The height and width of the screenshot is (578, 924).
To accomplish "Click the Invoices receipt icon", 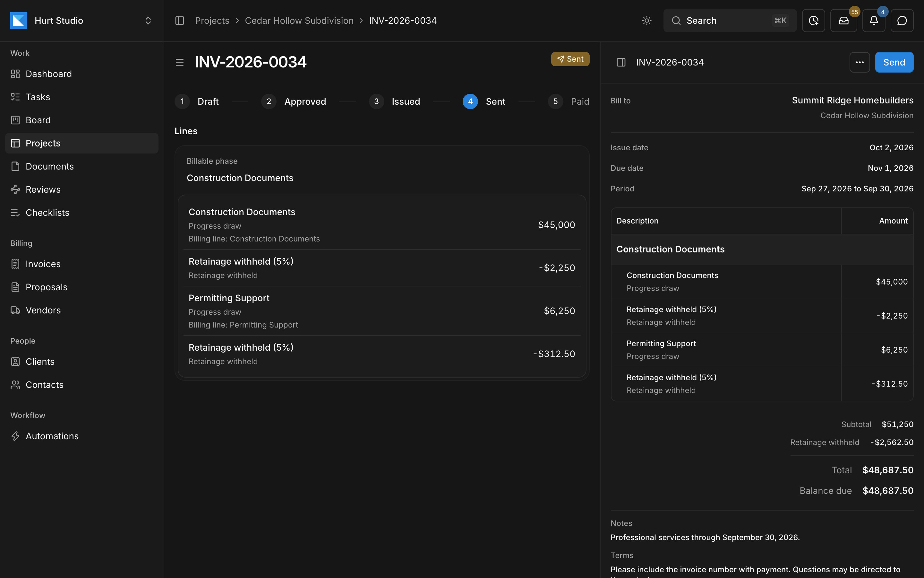I will pyautogui.click(x=15, y=264).
